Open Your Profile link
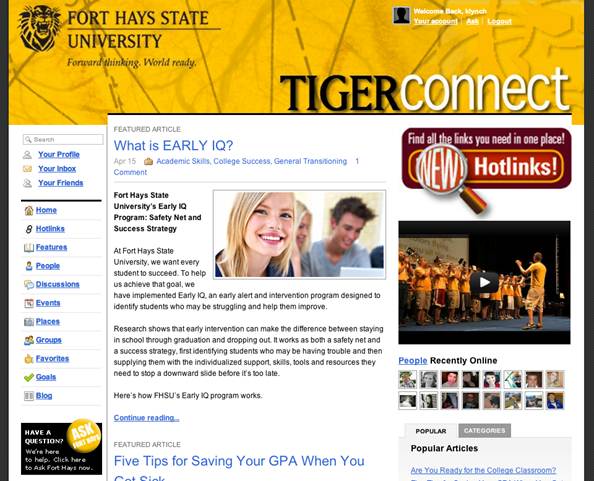Screen dimensions: 594x481 (59, 155)
